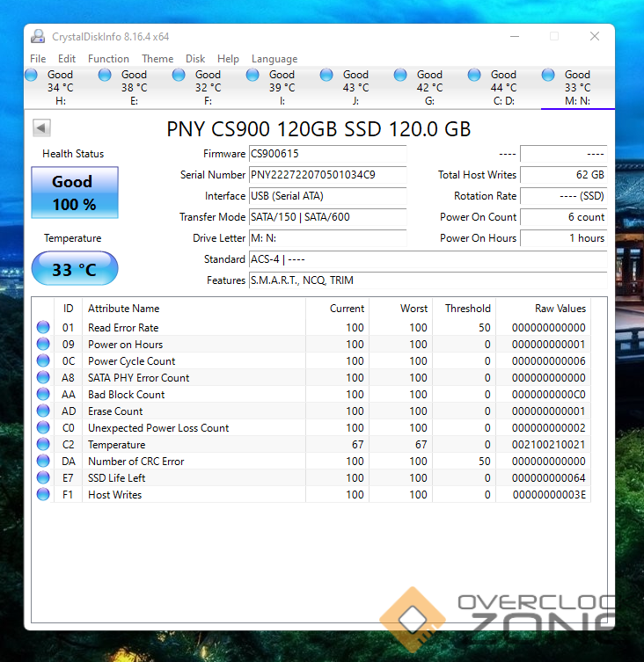Image resolution: width=644 pixels, height=662 pixels.
Task: Click the Firmware field CS900615
Action: 328,154
